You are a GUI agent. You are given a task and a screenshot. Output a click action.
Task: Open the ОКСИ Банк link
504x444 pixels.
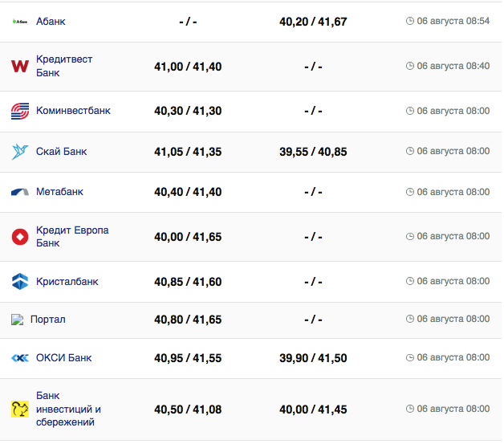(x=64, y=358)
